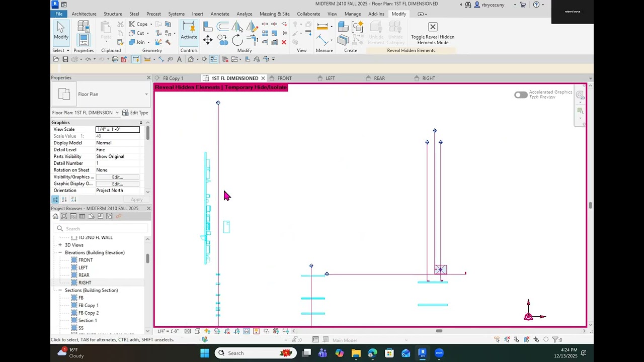Image resolution: width=644 pixels, height=362 pixels.
Task: Click the Project Browser search field
Action: click(x=101, y=229)
